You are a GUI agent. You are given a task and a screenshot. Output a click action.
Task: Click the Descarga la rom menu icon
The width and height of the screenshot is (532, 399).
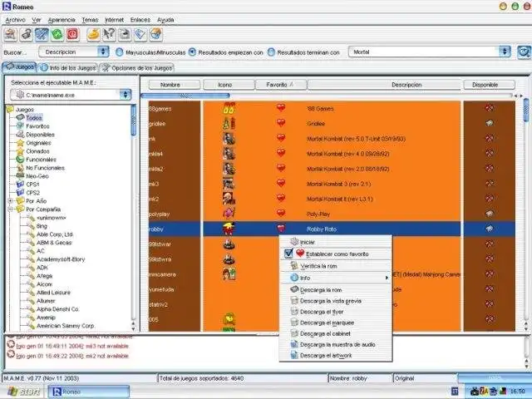click(x=294, y=290)
